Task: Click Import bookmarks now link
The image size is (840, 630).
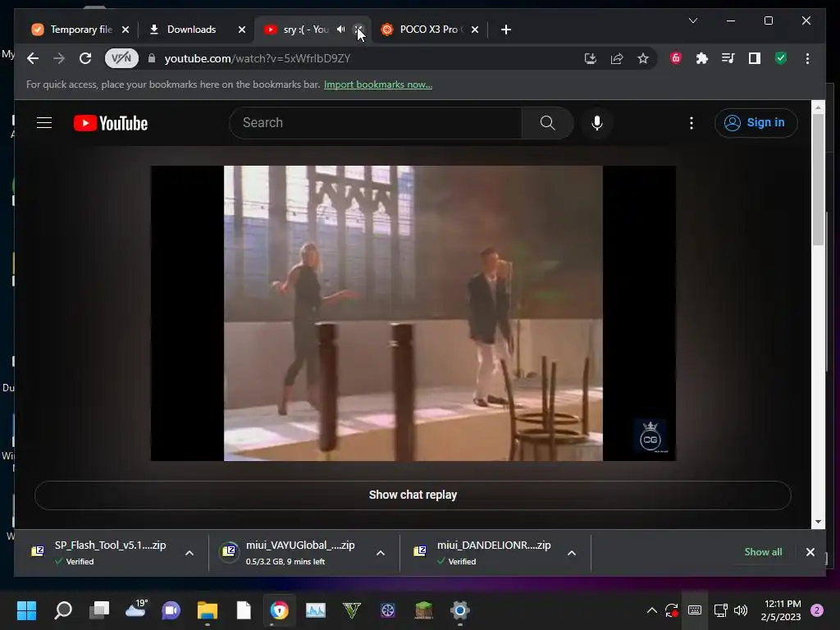Action: 377,84
